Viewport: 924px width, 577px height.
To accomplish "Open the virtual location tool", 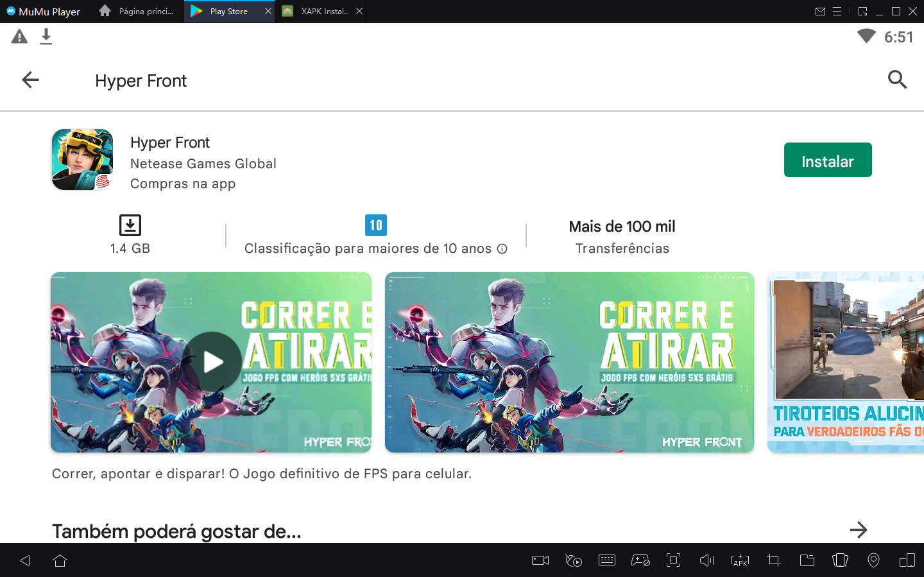I will (x=873, y=560).
